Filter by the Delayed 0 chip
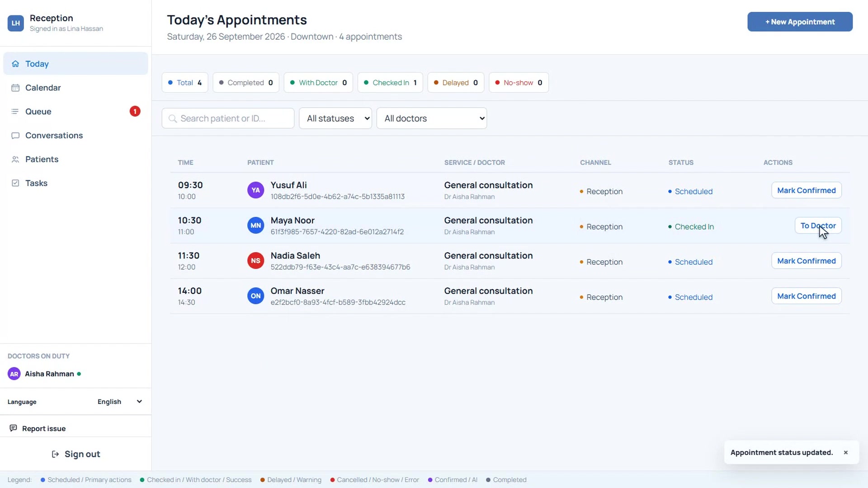 [x=456, y=83]
